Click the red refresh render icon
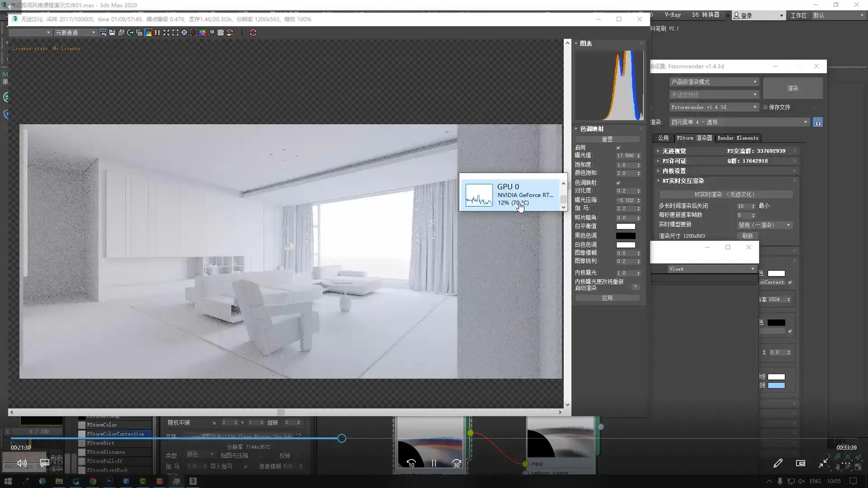 (x=253, y=33)
